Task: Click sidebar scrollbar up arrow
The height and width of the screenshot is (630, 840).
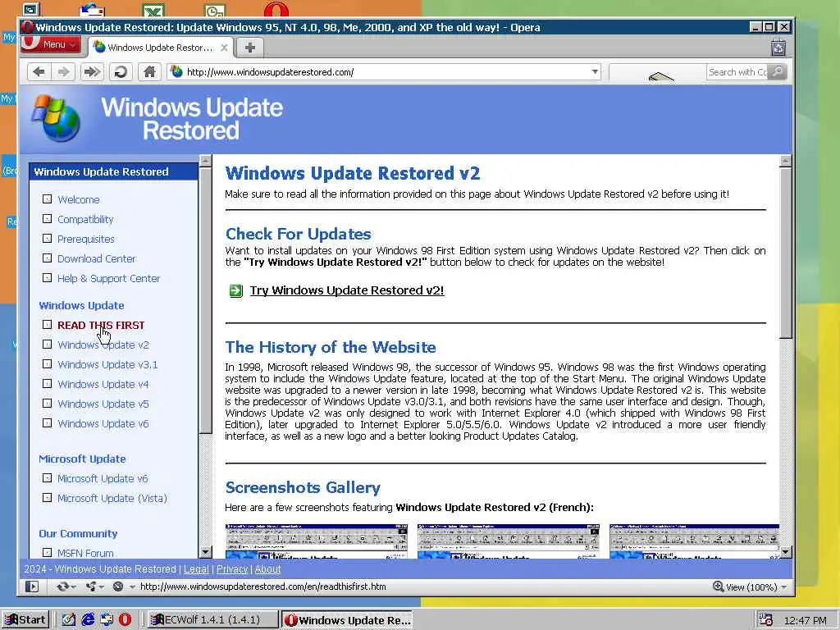Action: 206,160
